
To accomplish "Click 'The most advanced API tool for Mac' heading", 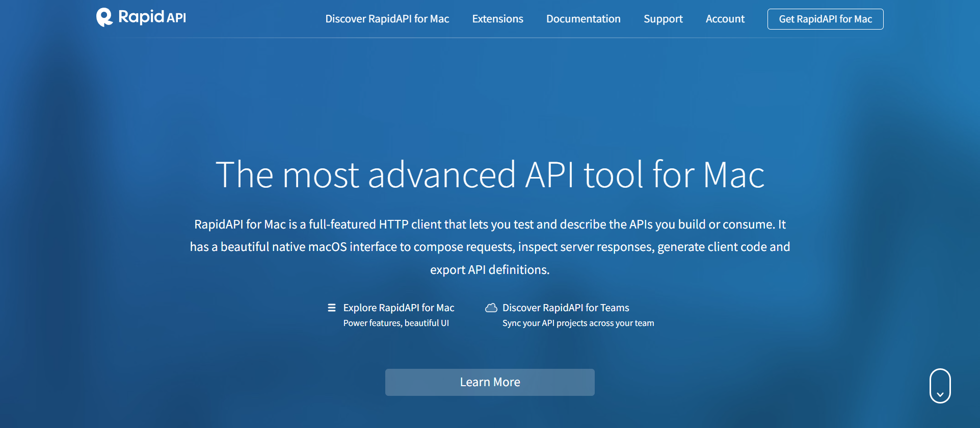I will [490, 174].
